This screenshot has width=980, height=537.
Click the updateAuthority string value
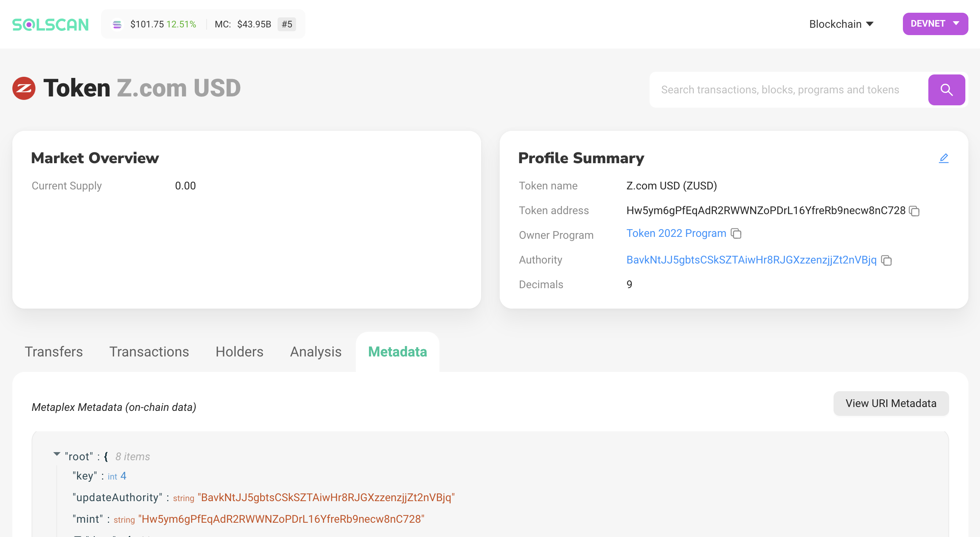click(x=326, y=498)
